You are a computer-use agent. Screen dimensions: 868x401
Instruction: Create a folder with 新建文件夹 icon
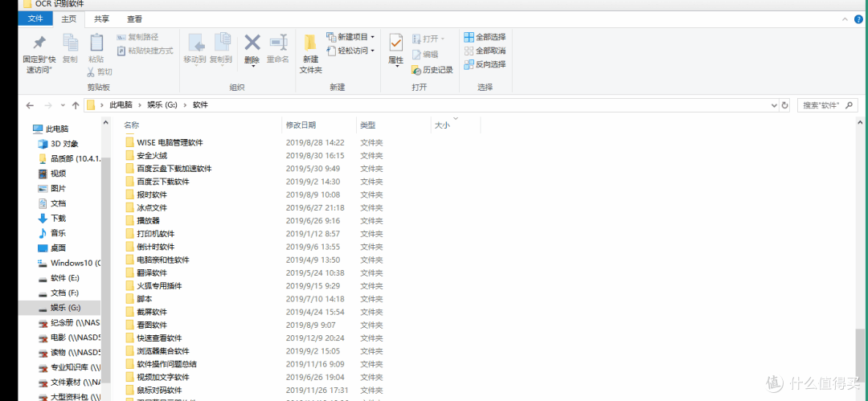pyautogui.click(x=310, y=43)
